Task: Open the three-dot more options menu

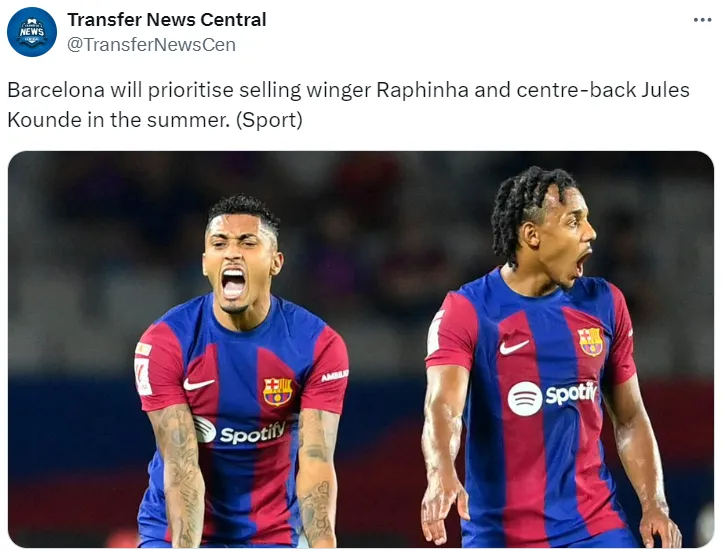Action: (x=702, y=20)
